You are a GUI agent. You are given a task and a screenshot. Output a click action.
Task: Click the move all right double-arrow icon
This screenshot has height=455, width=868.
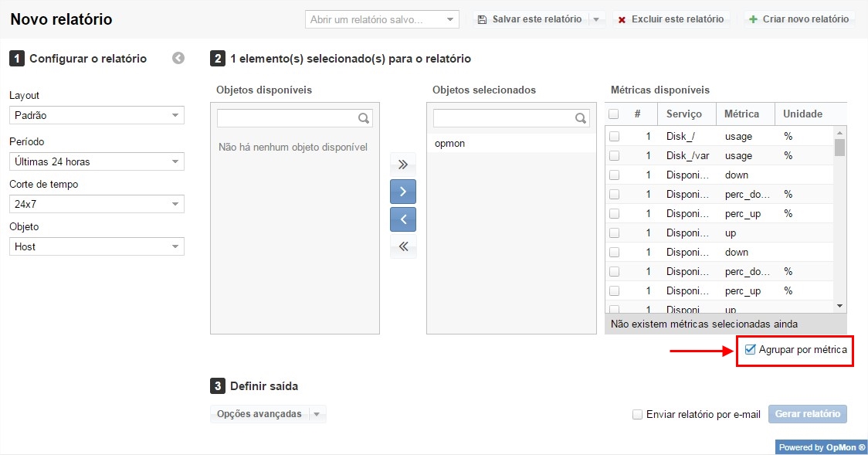[x=402, y=165]
